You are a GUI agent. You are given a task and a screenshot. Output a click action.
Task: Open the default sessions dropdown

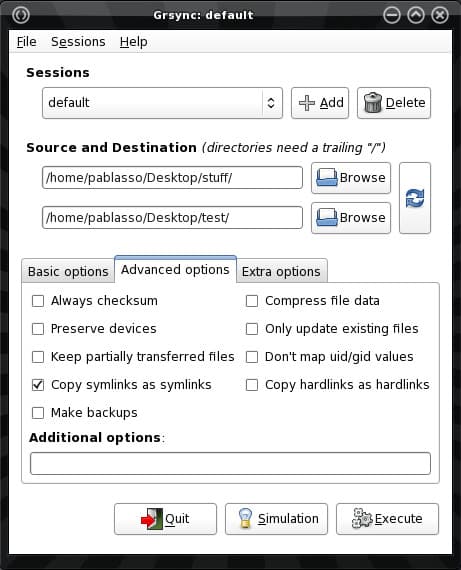[x=162, y=103]
